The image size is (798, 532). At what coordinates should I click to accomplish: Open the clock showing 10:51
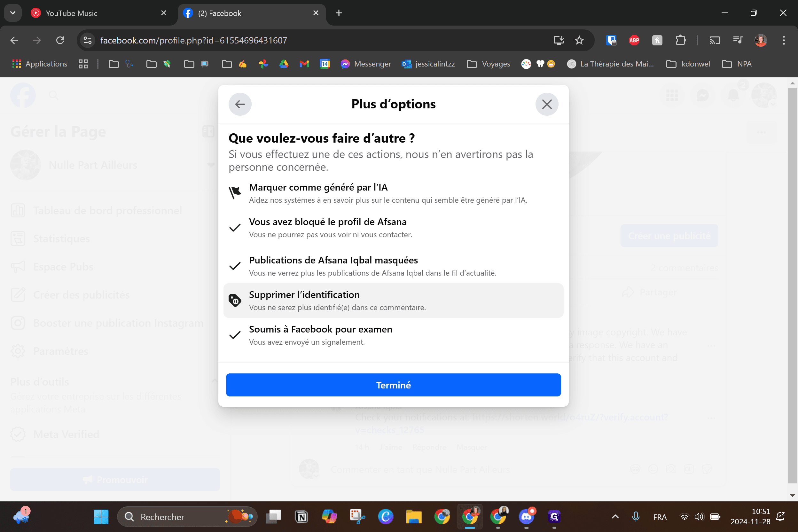pos(750,517)
